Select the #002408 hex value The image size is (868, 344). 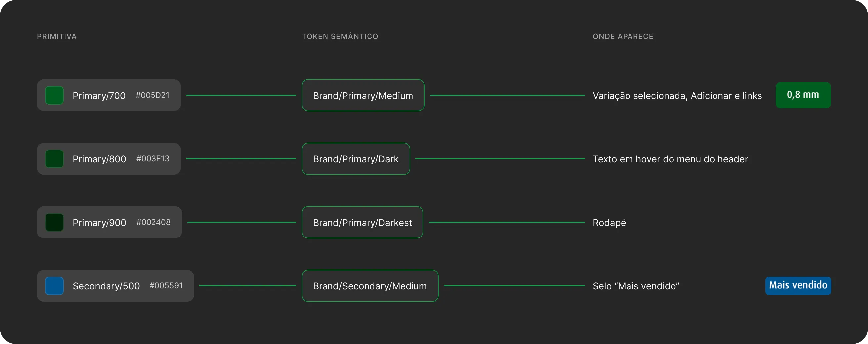coord(153,222)
